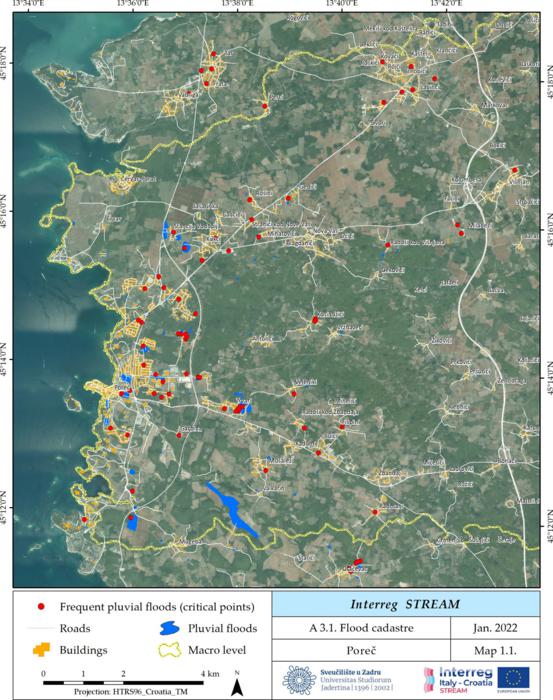Click the "Interreg STREAM" title header
Image resolution: width=553 pixels, height=700 pixels.
(405, 604)
